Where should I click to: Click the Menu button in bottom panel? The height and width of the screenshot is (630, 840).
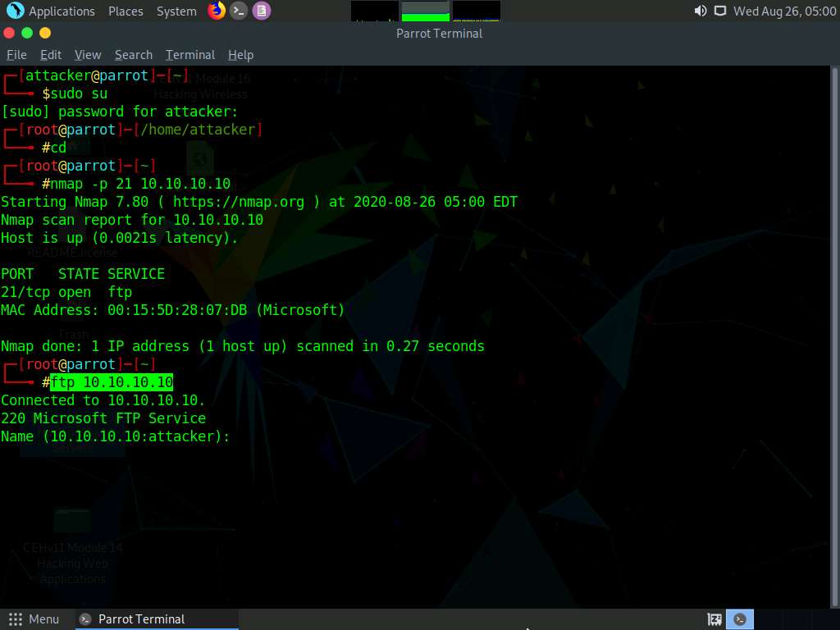click(34, 619)
